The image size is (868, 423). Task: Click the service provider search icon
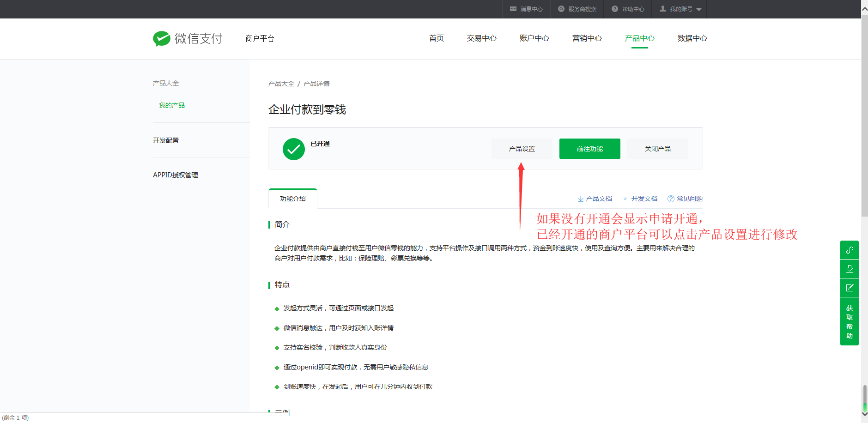(x=561, y=9)
